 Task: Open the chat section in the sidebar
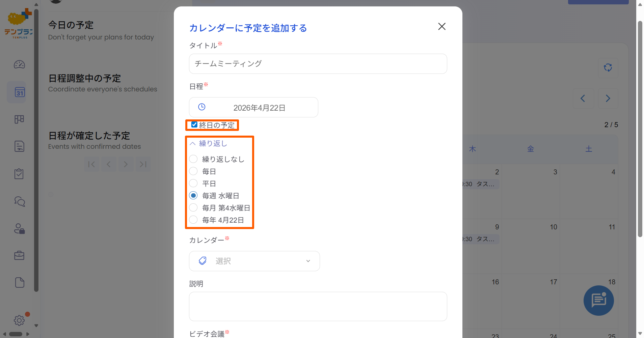19,201
